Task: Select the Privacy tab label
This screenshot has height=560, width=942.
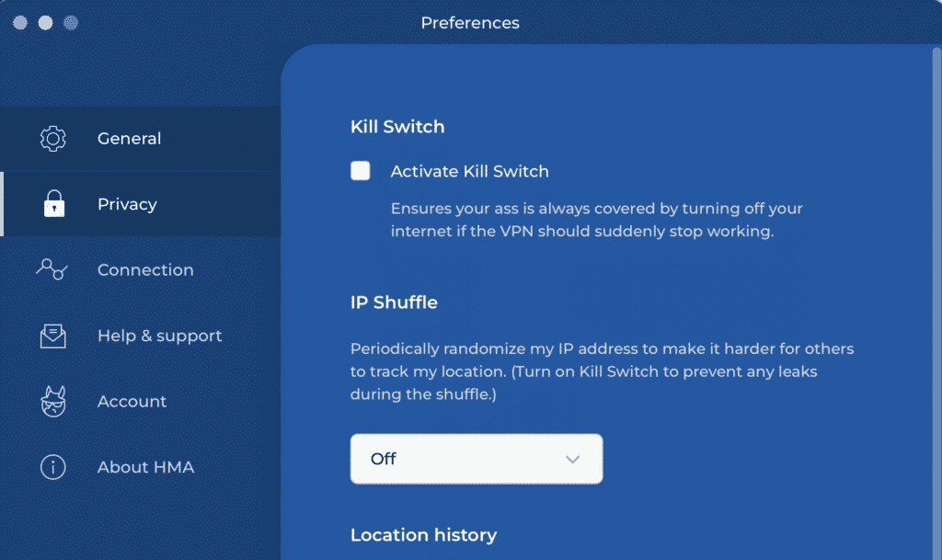Action: [127, 204]
